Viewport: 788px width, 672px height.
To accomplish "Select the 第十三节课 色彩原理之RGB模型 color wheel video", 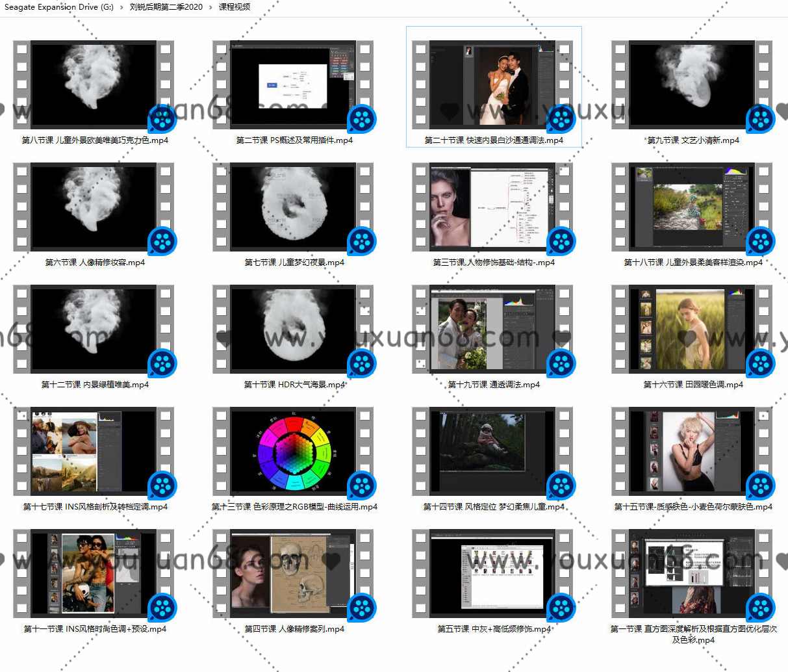I will [293, 451].
